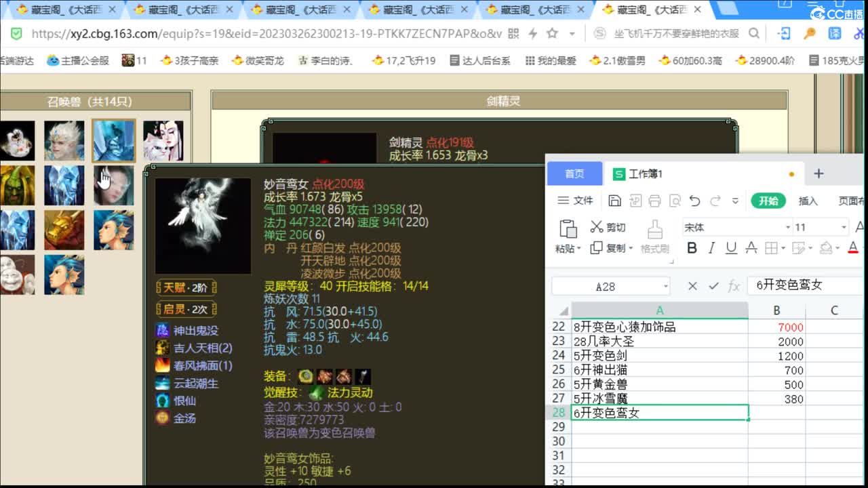Screen dimensions: 868x488
Task: Click the green security shield in address bar
Action: (x=16, y=34)
